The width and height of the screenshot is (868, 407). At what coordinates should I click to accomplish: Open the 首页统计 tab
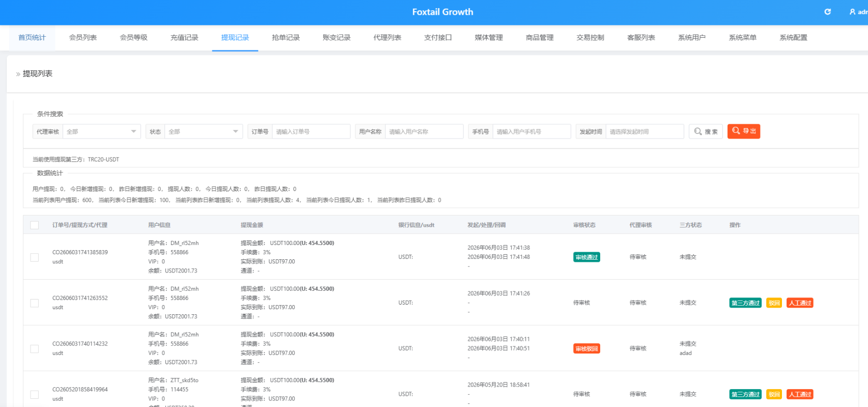[32, 38]
